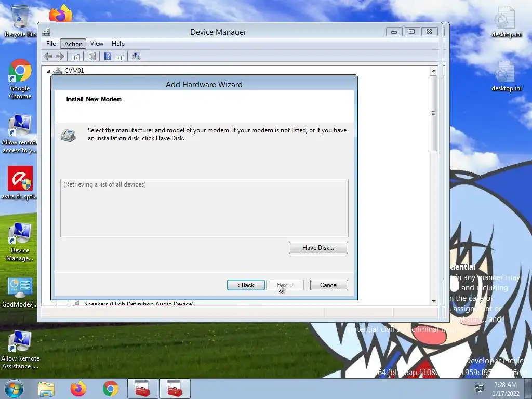Select the Recycle Bin desktop icon
This screenshot has width=532, height=399.
coord(19,21)
